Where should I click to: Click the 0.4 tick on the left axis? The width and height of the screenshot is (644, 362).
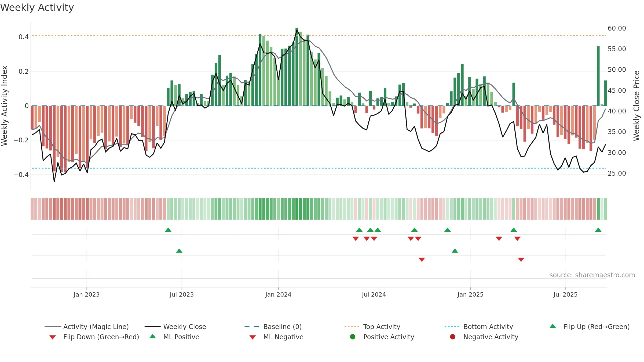[x=24, y=37]
